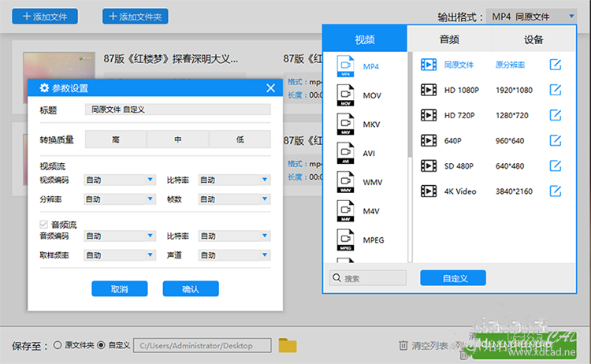Close the 参数设置 dialog
This screenshot has height=364, width=591.
pyautogui.click(x=270, y=88)
